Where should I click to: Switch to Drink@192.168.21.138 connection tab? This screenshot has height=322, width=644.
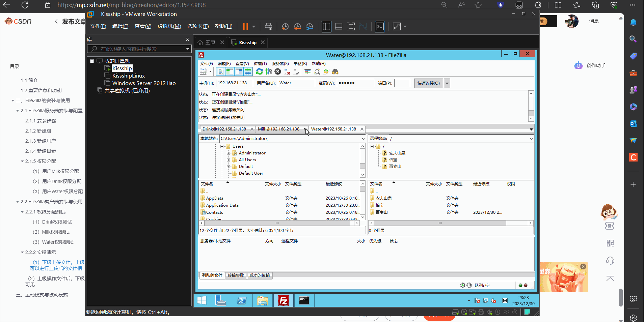(x=224, y=129)
